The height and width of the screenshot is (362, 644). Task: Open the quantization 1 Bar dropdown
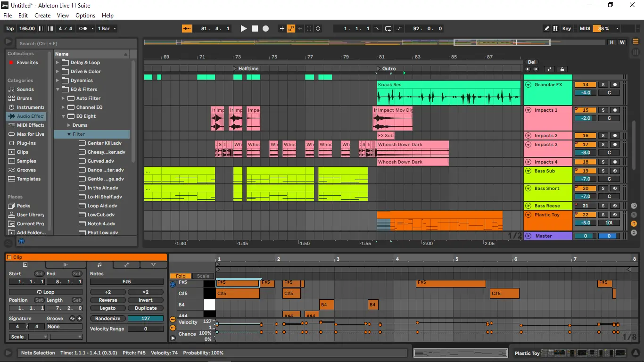(x=107, y=29)
